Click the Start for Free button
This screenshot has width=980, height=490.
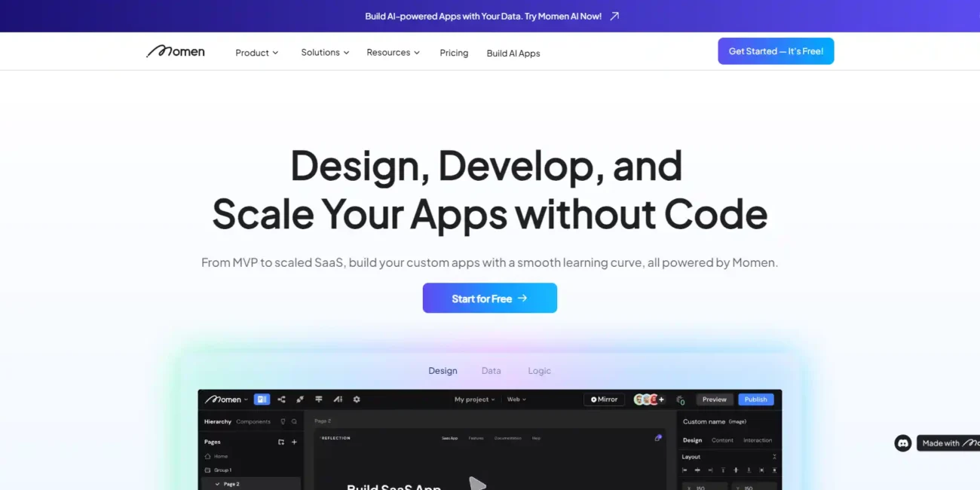[x=490, y=298]
